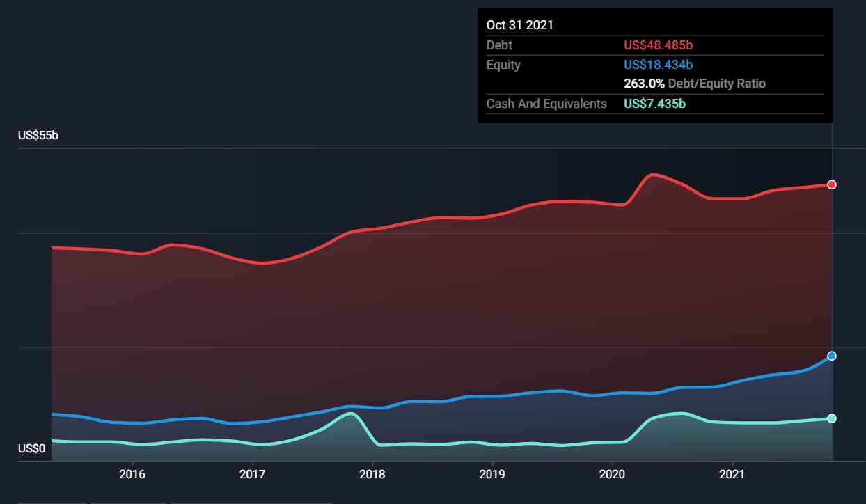Click the 2021 x-axis label
Viewport: 866px width, 504px height.
[x=732, y=474]
